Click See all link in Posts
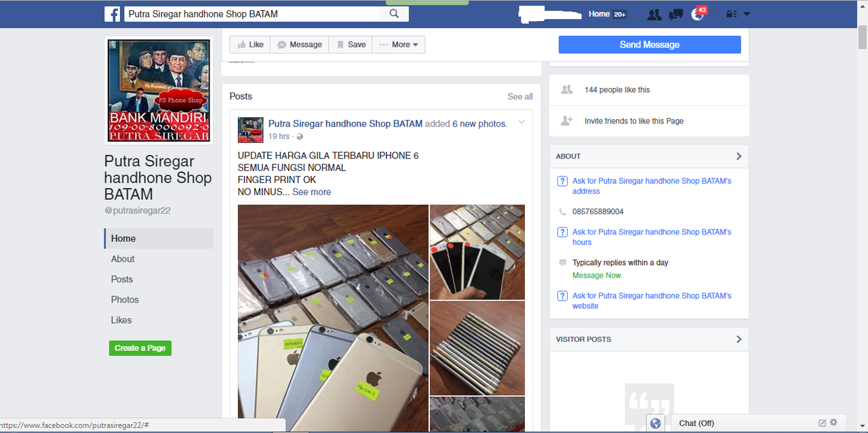Viewport: 868px width, 433px height. (520, 97)
